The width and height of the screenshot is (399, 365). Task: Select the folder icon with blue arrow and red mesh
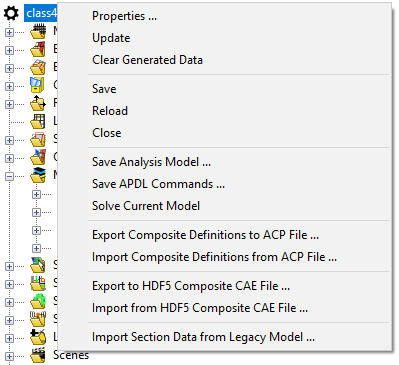[38, 158]
